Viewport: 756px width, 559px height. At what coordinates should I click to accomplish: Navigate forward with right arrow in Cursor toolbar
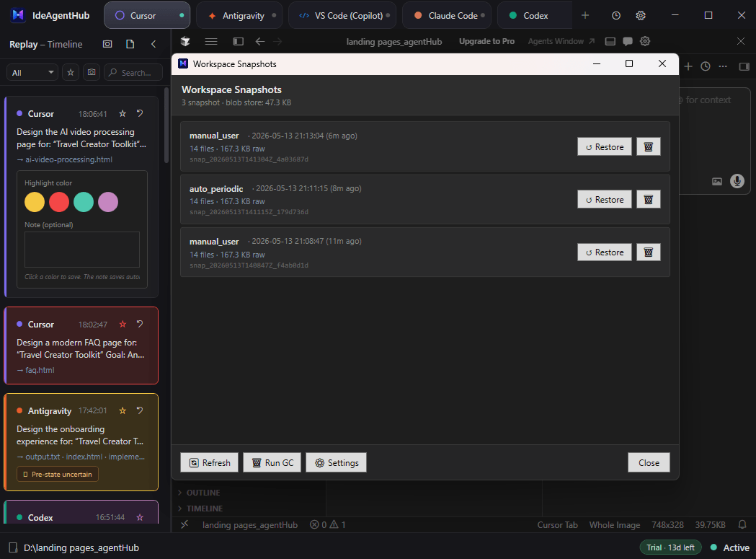coord(277,42)
